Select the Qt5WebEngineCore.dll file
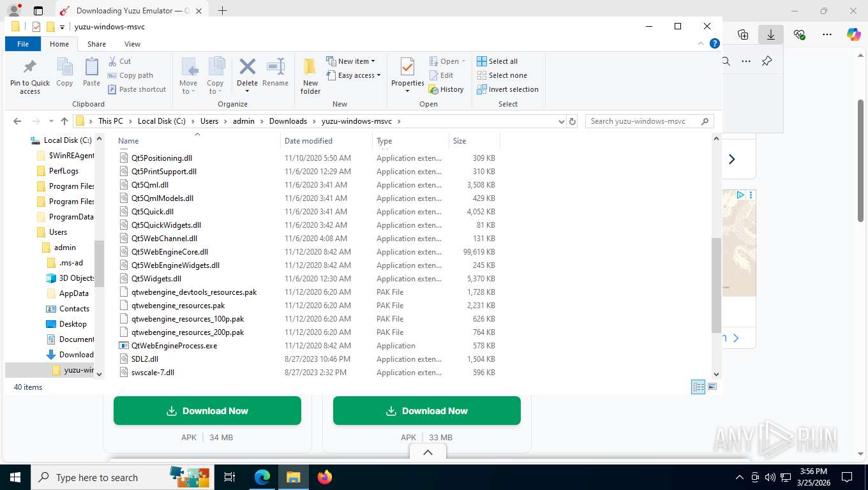The image size is (868, 490). (170, 252)
